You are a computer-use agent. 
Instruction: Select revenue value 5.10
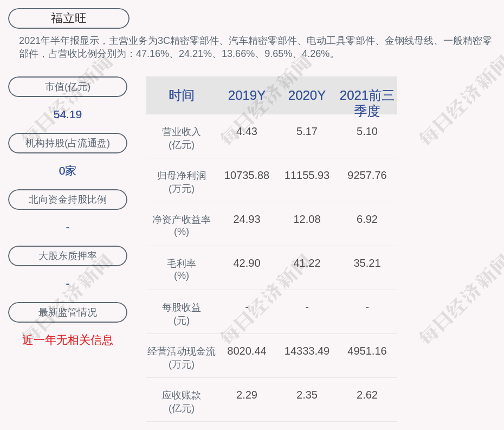(367, 131)
